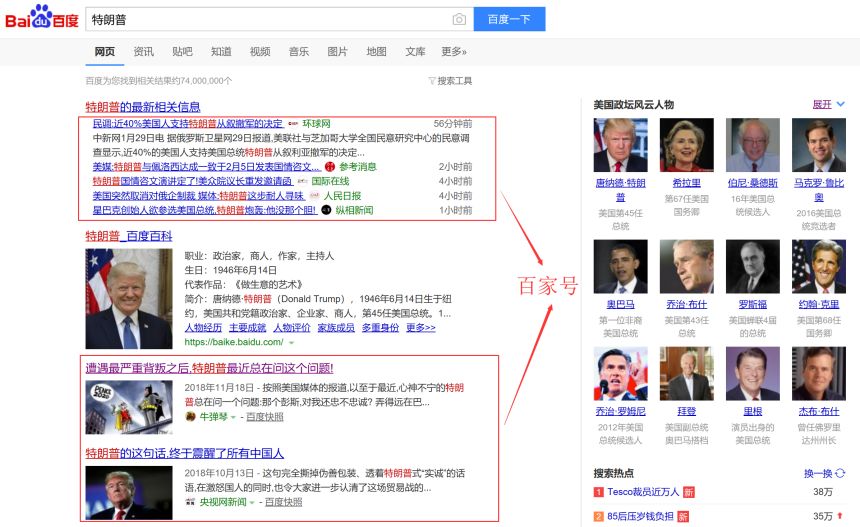This screenshot has width=860, height=527.
Task: Expand arrow beside baike.baidu.com URL
Action: [x=291, y=343]
